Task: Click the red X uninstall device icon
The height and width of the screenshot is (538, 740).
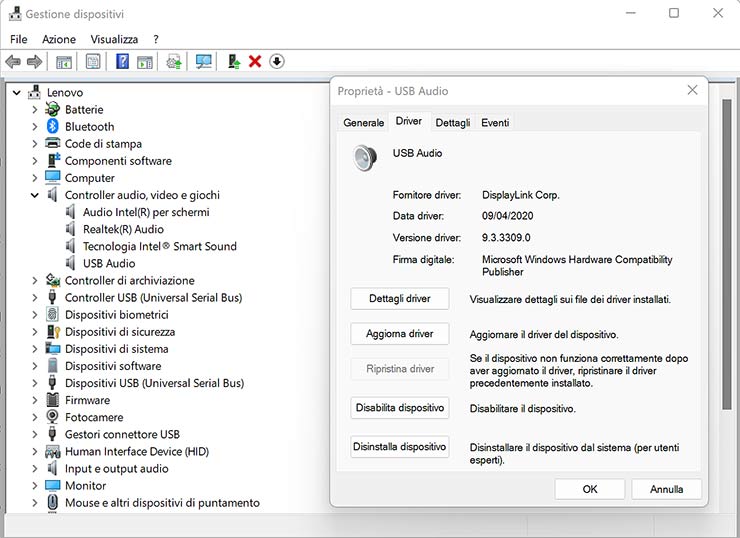Action: tap(255, 62)
